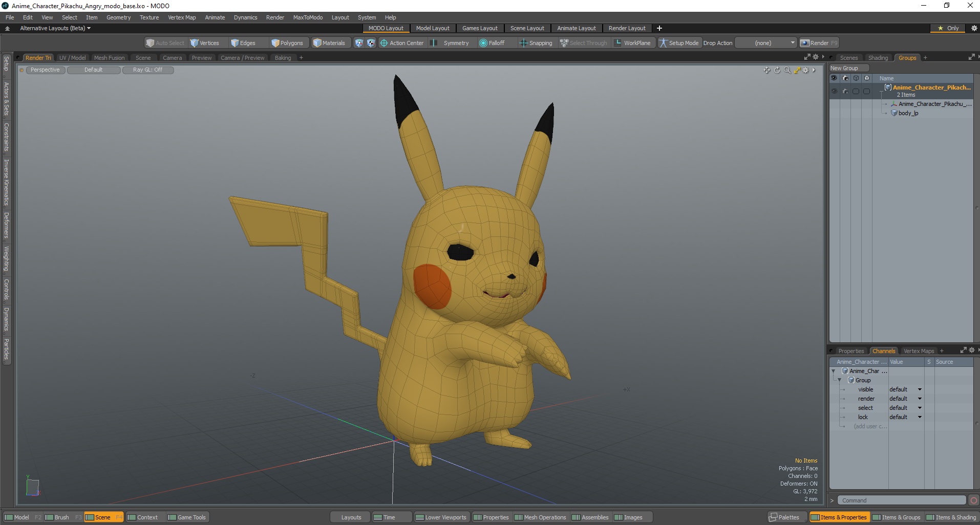980x525 pixels.
Task: Add new layout tab with plus
Action: pyautogui.click(x=659, y=28)
